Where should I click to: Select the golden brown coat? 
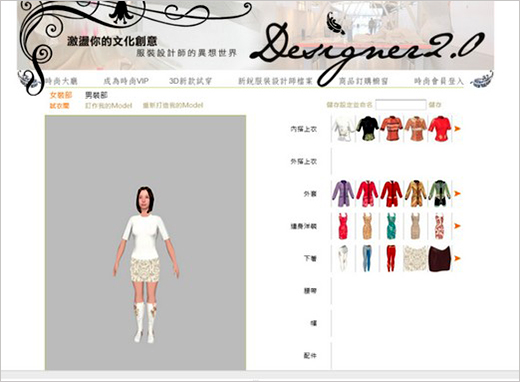tap(416, 194)
